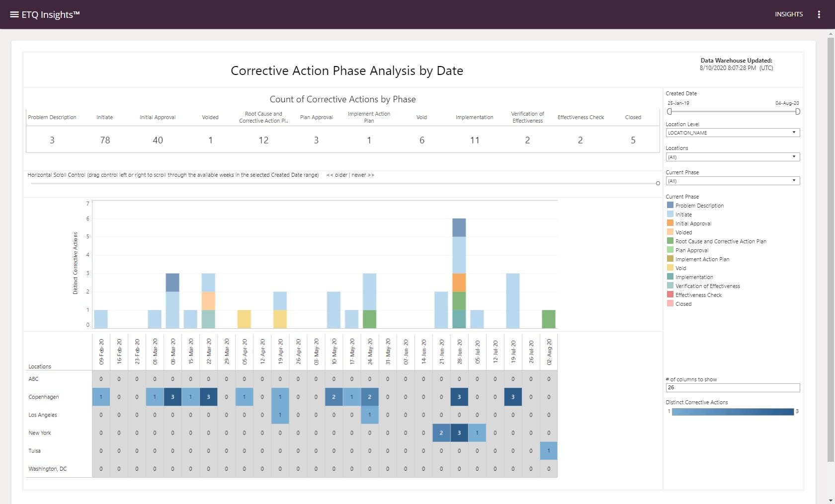The width and height of the screenshot is (835, 504).
Task: Click the Initiate count value 78
Action: click(105, 141)
